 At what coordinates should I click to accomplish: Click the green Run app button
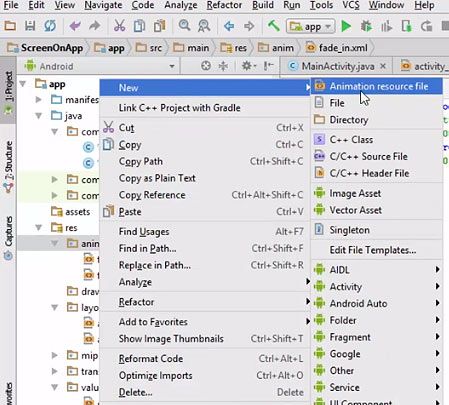(x=346, y=26)
